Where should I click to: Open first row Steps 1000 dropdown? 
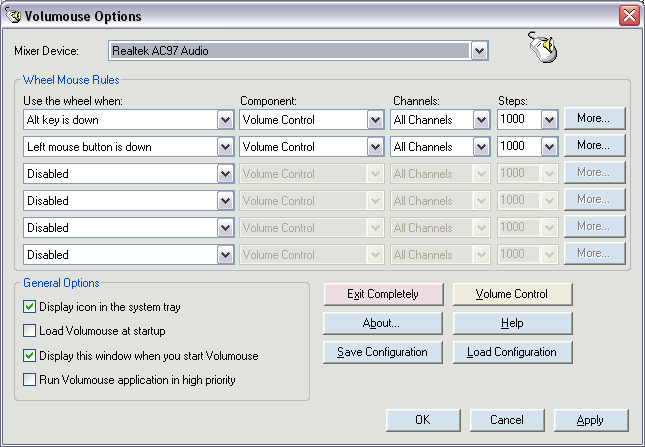(548, 120)
